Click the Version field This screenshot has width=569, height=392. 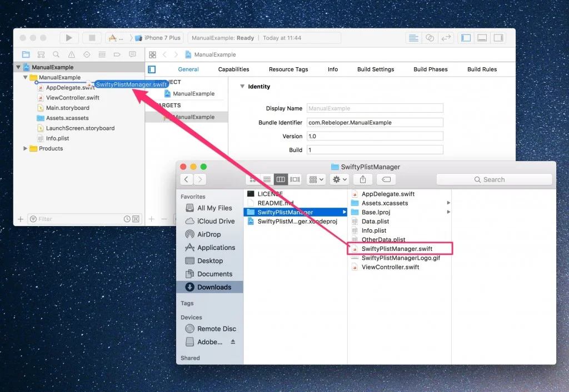pyautogui.click(x=375, y=137)
